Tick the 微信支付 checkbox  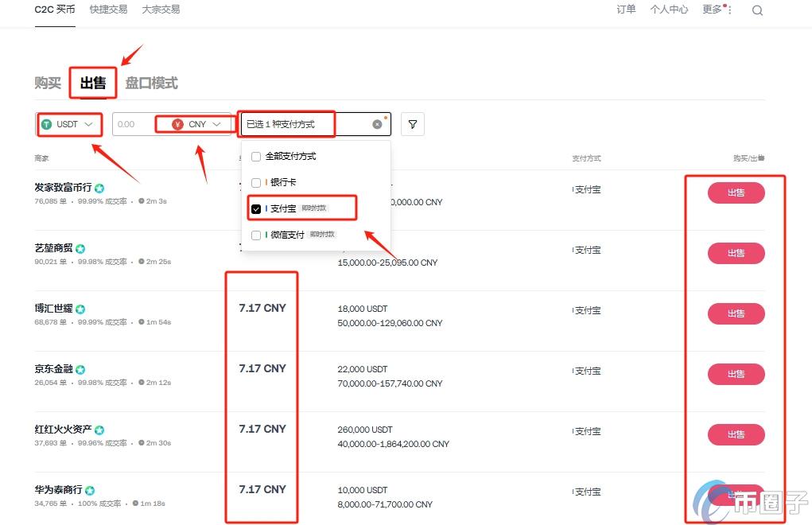(x=256, y=235)
